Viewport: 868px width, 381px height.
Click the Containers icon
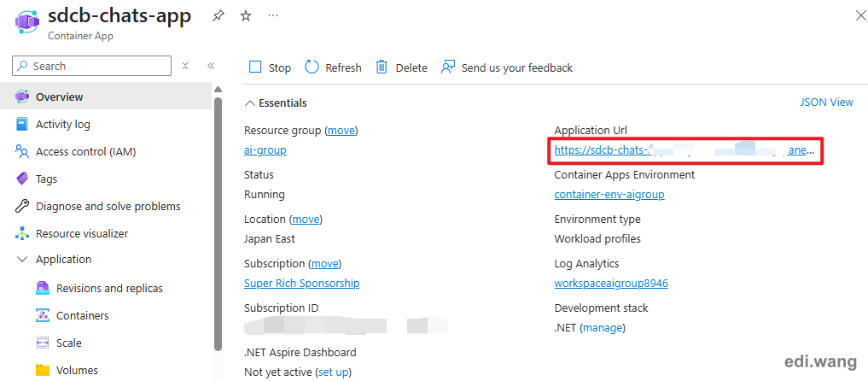click(43, 316)
